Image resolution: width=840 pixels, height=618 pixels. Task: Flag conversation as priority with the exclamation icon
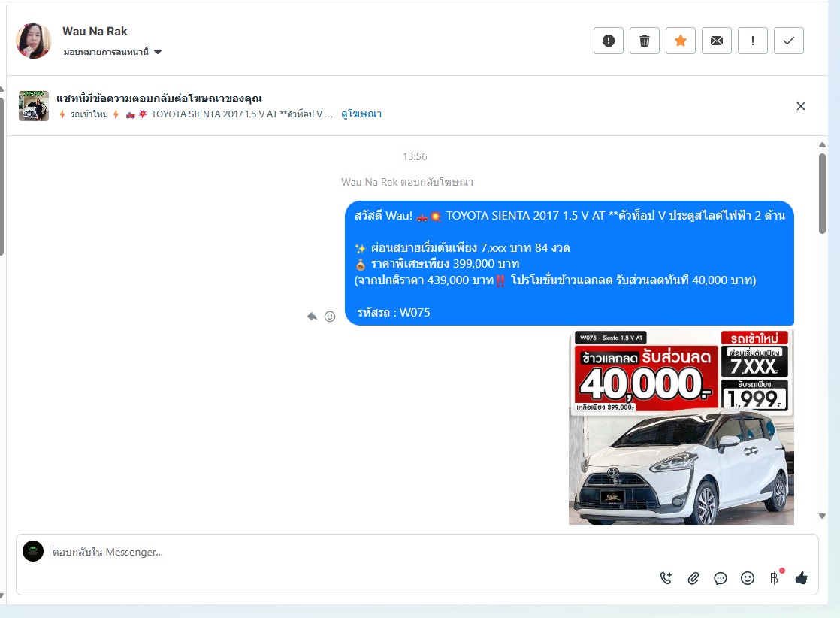[x=753, y=41]
